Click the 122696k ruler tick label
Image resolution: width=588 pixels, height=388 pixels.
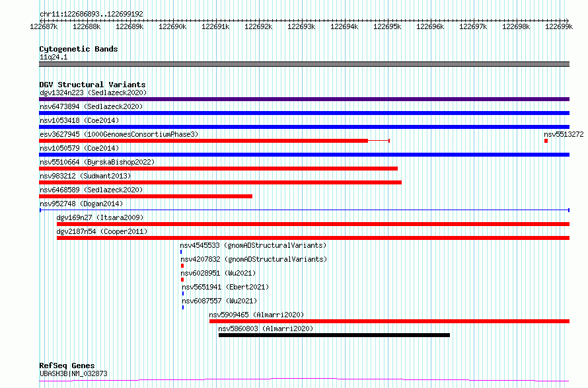(430, 26)
